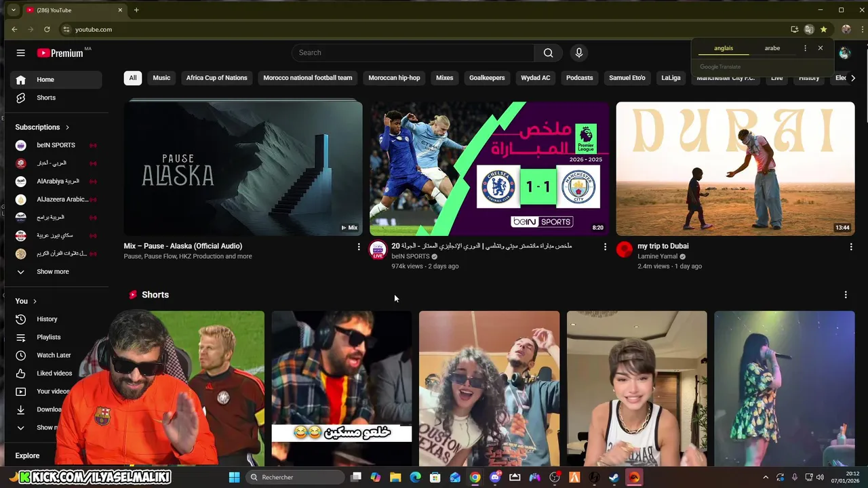Open options for Pause Alaska mix
Image resolution: width=868 pixels, height=488 pixels.
(359, 247)
